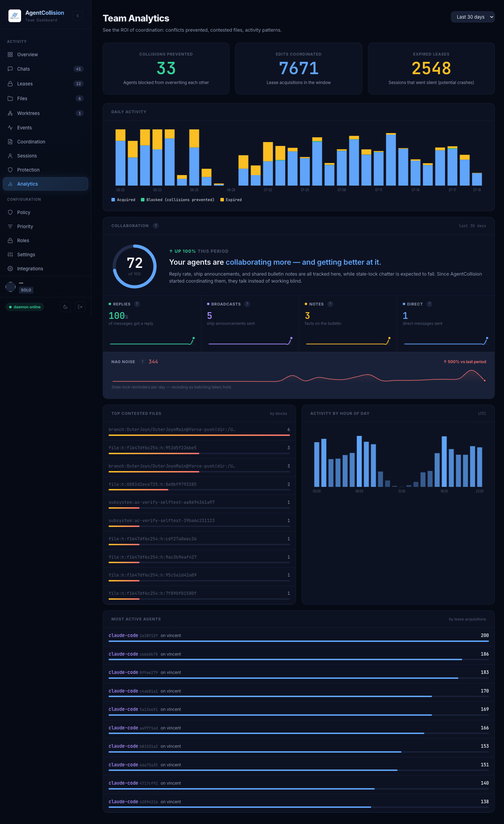The width and height of the screenshot is (504, 824).
Task: Go to the Chats page
Action: (45, 69)
